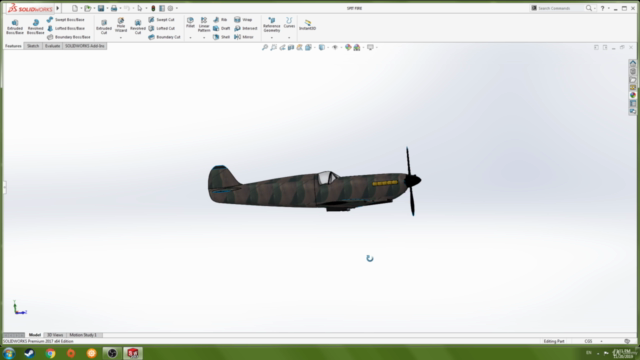Switch to the Features tab

coord(13,46)
